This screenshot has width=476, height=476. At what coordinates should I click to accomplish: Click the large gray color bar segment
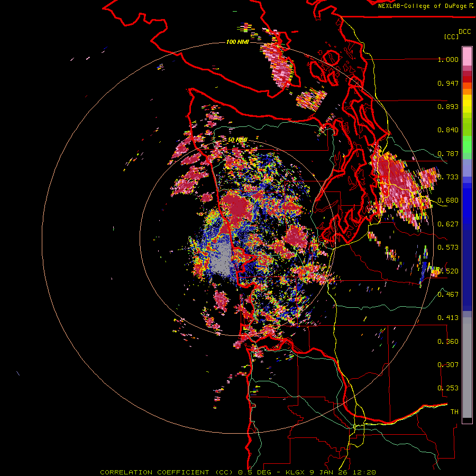tap(467, 368)
